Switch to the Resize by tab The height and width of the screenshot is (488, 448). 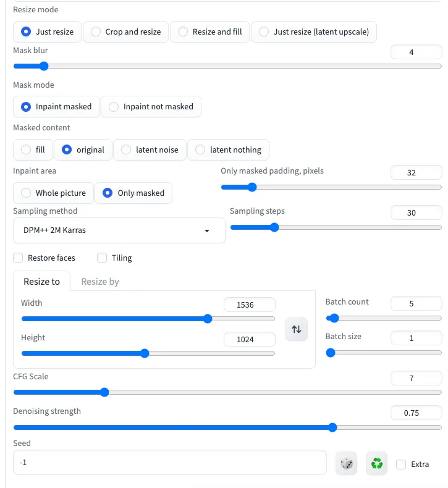pos(100,281)
